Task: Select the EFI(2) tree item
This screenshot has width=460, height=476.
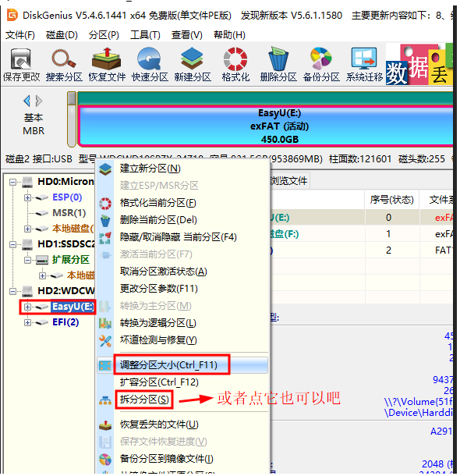Action: point(65,322)
